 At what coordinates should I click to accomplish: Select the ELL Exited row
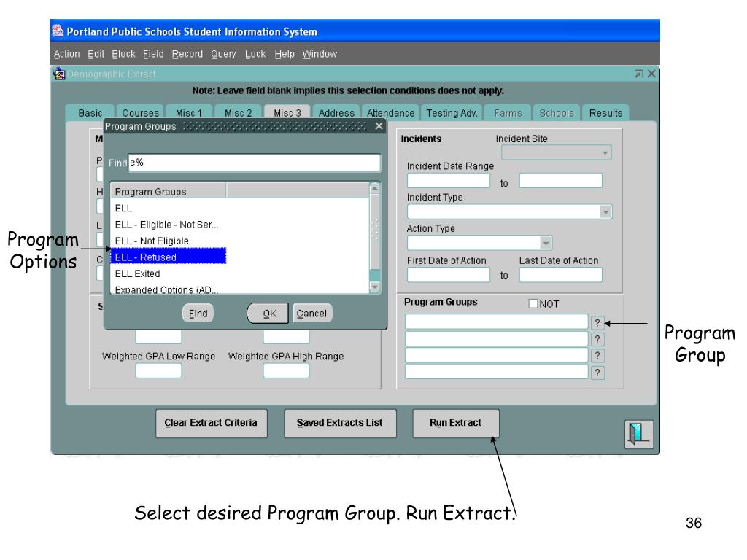click(169, 273)
